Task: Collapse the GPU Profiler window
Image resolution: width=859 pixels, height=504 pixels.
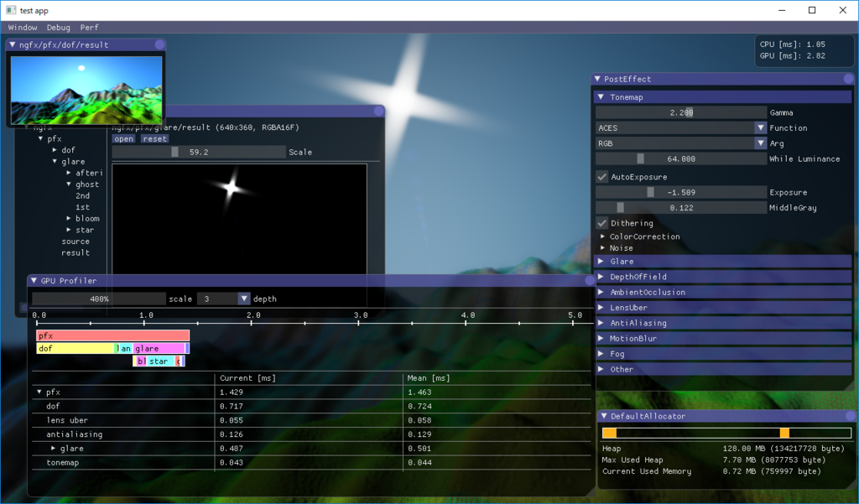Action: pos(34,280)
